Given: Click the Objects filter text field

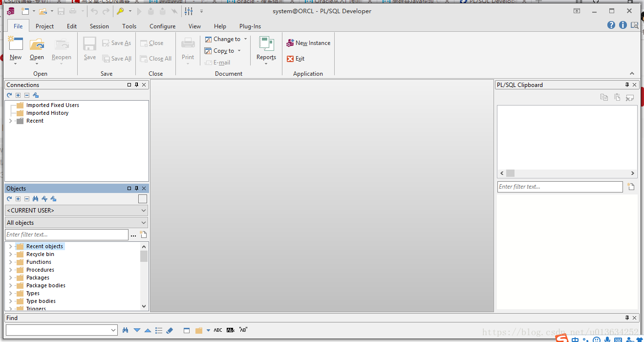Looking at the screenshot, I should tap(66, 235).
